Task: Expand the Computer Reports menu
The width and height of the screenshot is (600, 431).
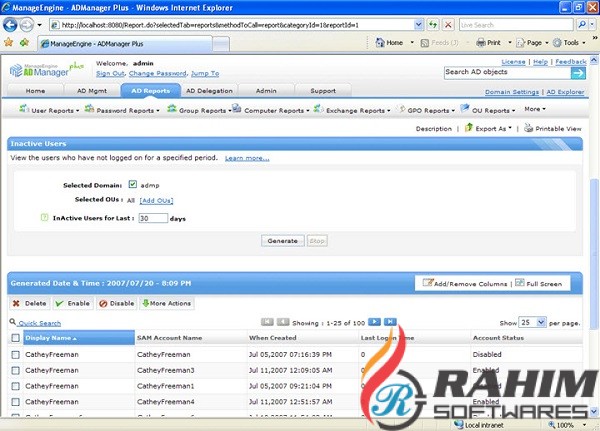Action: 271,110
